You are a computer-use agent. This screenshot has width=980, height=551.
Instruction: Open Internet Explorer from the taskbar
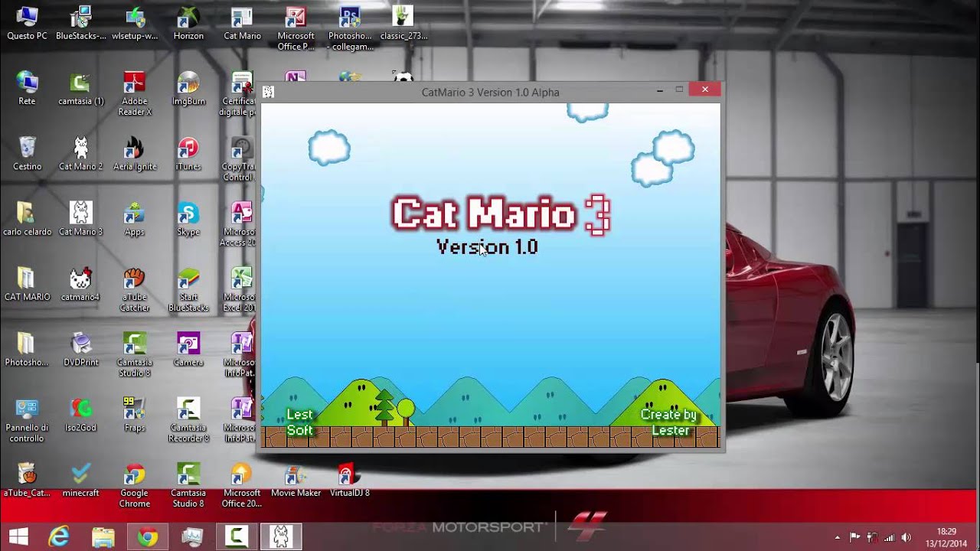point(58,536)
